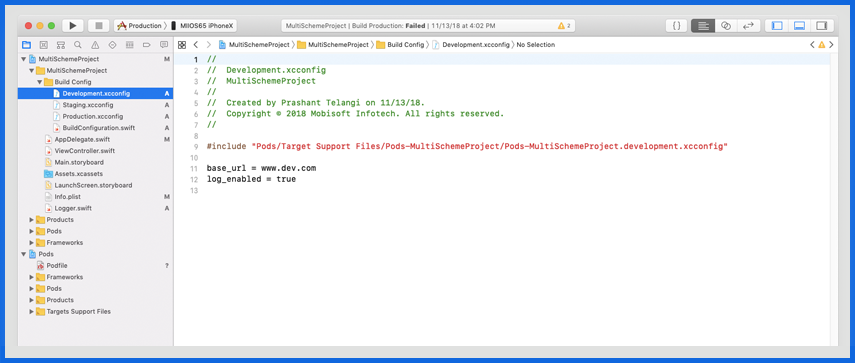Show the Symbol navigator
The height and width of the screenshot is (363, 855).
click(x=61, y=45)
